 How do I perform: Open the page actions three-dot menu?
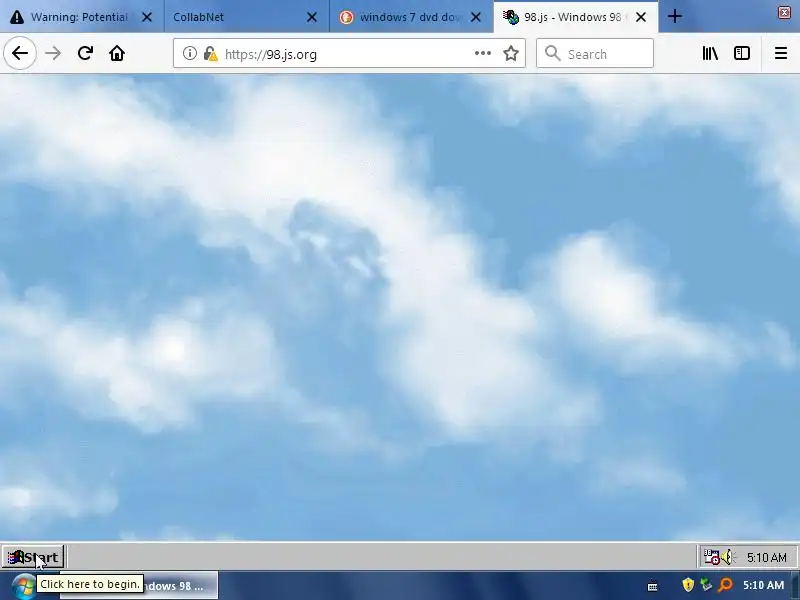tap(483, 53)
